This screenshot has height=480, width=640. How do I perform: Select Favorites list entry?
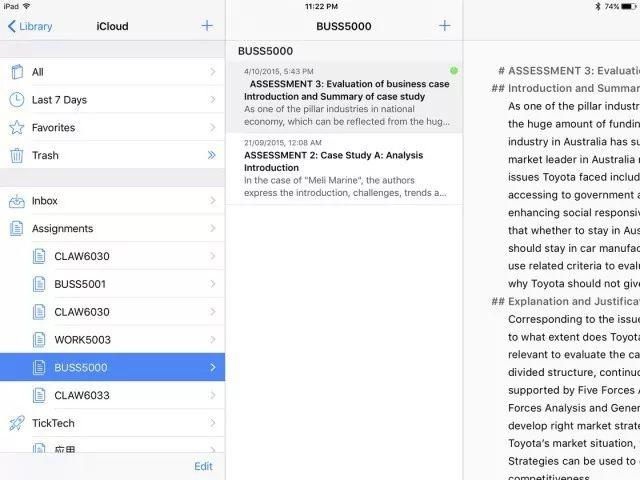(x=112, y=127)
